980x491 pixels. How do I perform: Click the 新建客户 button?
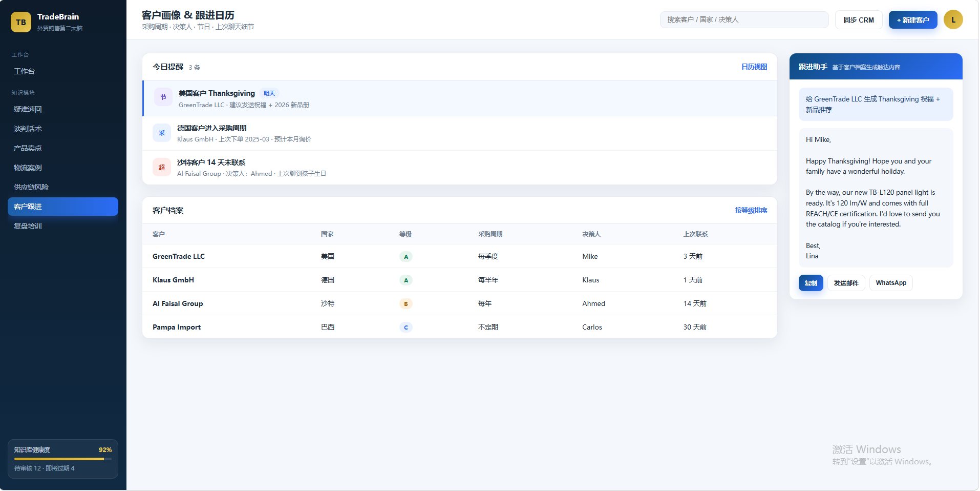[x=913, y=20]
